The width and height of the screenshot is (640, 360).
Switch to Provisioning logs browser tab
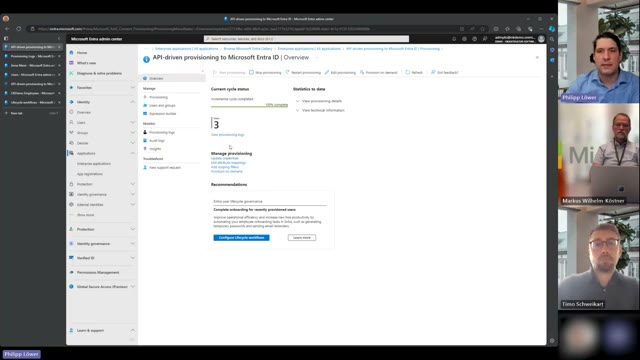click(x=32, y=56)
